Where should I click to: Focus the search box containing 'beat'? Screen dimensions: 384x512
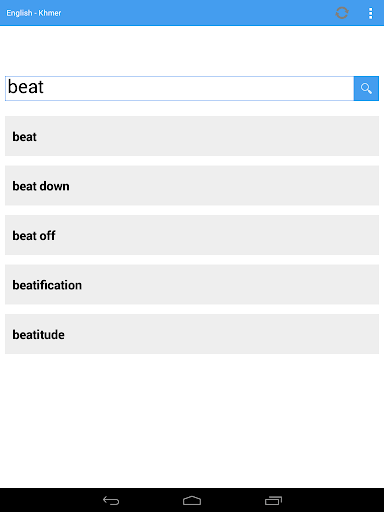(179, 88)
